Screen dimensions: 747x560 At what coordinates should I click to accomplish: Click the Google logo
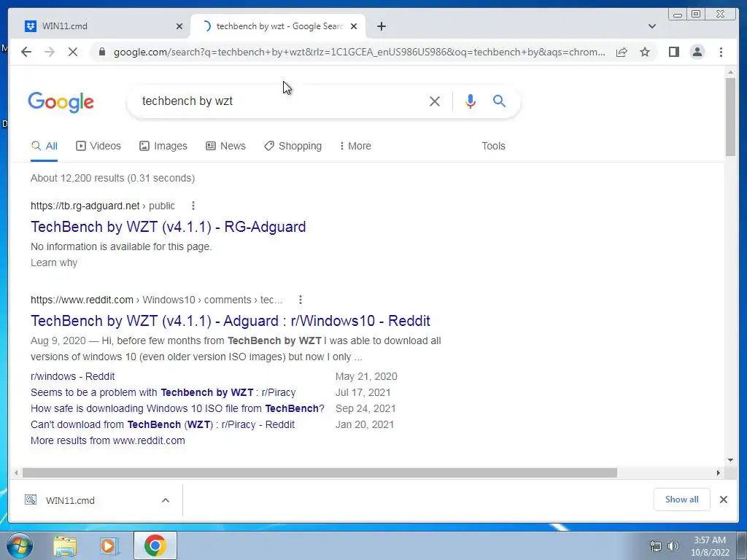[61, 102]
